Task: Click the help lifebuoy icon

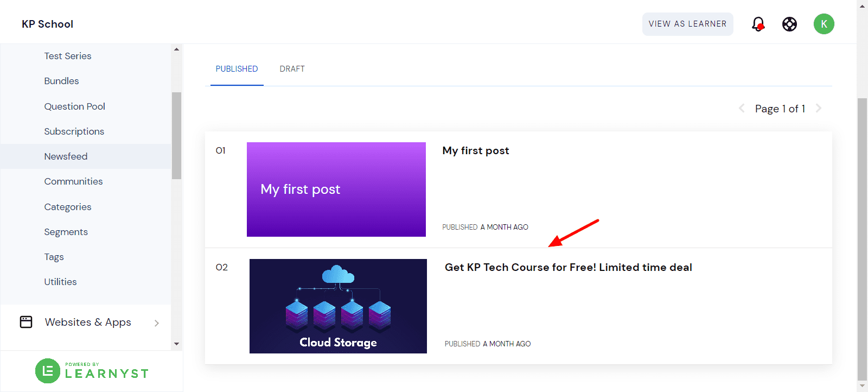Action: pos(789,24)
